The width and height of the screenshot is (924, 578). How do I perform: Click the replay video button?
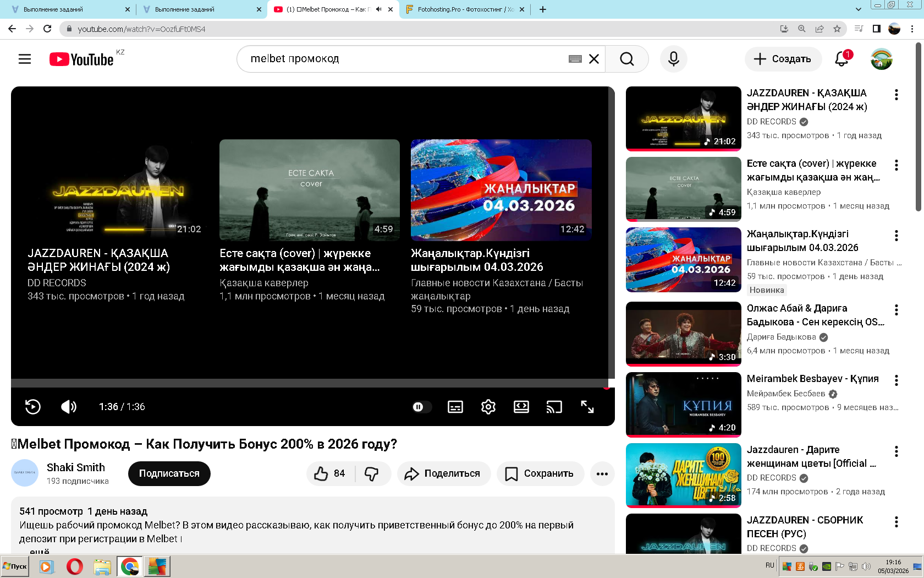pyautogui.click(x=33, y=407)
